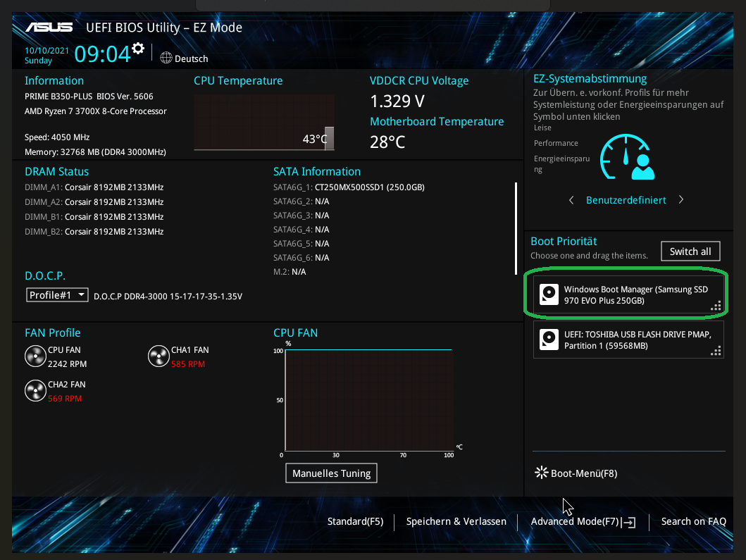Click SATA6G_2 N/A entry
The image size is (746, 560).
(x=301, y=201)
